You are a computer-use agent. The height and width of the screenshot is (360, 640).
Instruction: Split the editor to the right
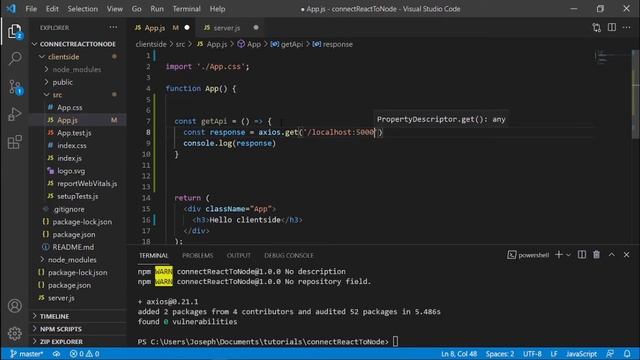point(611,27)
